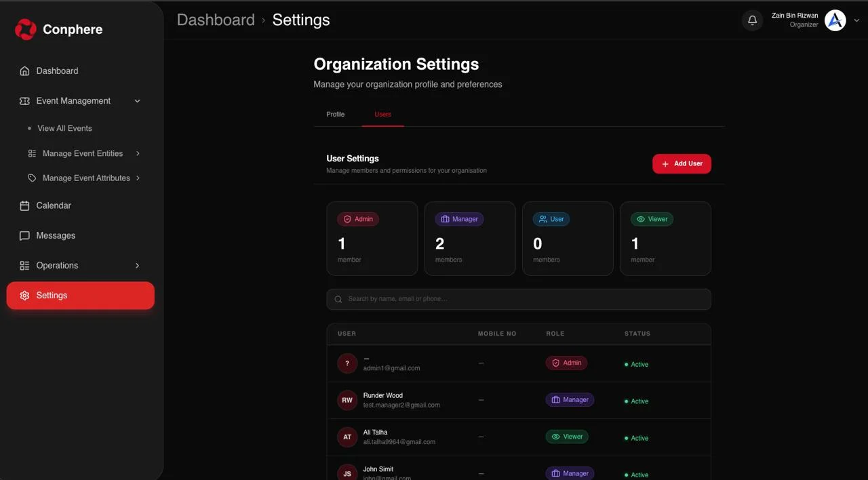
Task: Switch to the Profile tab
Action: (336, 115)
